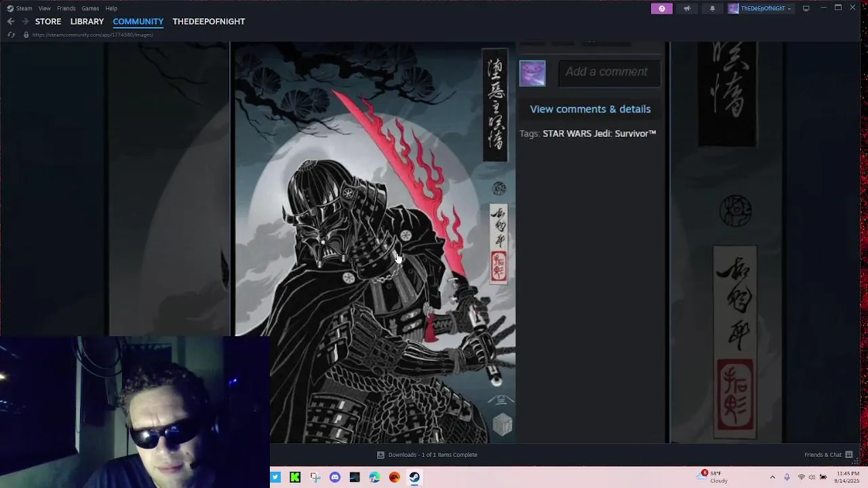
Task: Open the View menu
Action: tap(45, 8)
